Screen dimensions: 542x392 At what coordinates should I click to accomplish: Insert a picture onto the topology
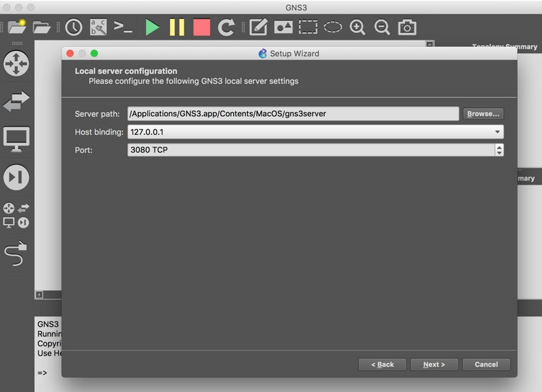pyautogui.click(x=283, y=27)
